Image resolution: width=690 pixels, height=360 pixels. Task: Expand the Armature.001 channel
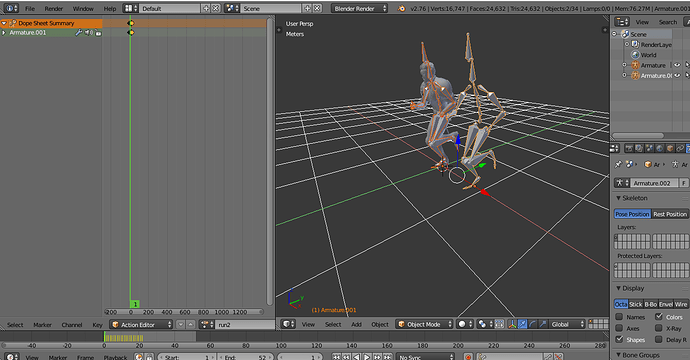(x=4, y=33)
